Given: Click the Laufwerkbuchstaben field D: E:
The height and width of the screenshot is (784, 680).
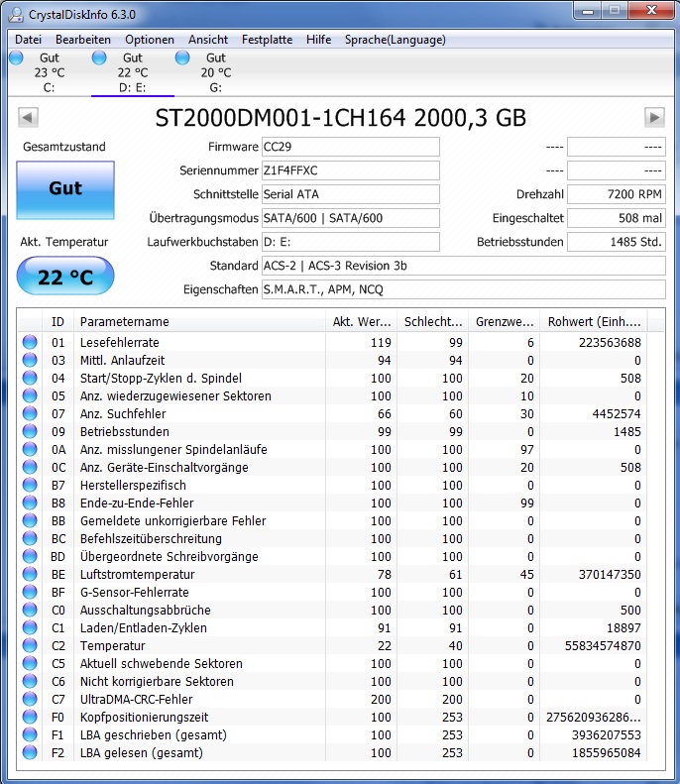Looking at the screenshot, I should tap(351, 242).
